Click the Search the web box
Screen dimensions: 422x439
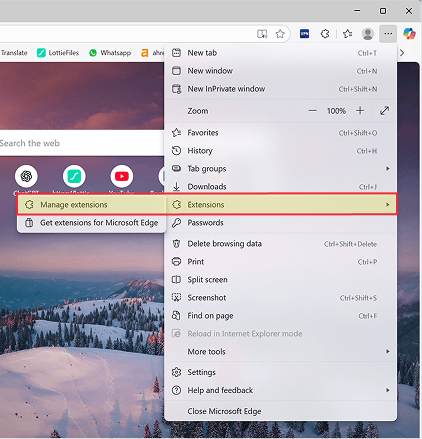[x=81, y=143]
